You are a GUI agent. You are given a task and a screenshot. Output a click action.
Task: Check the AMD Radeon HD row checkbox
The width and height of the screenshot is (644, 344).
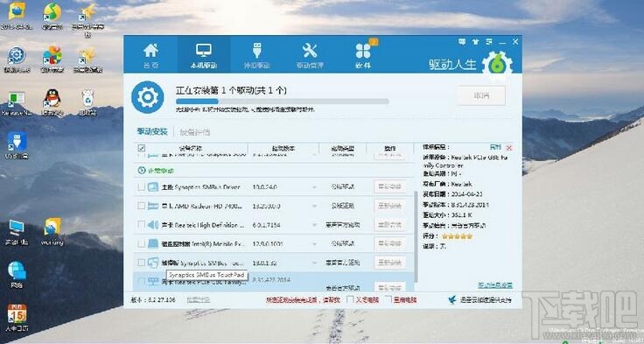[141, 205]
